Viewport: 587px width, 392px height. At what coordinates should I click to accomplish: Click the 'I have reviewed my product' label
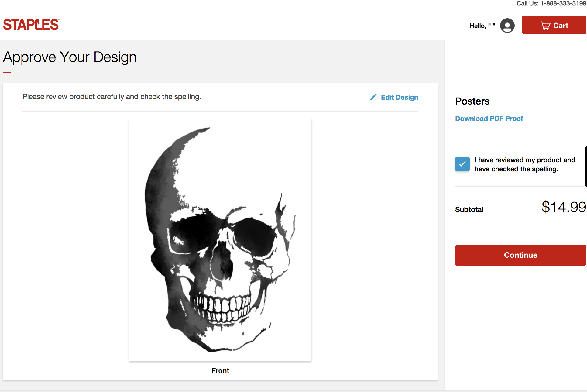coord(524,164)
